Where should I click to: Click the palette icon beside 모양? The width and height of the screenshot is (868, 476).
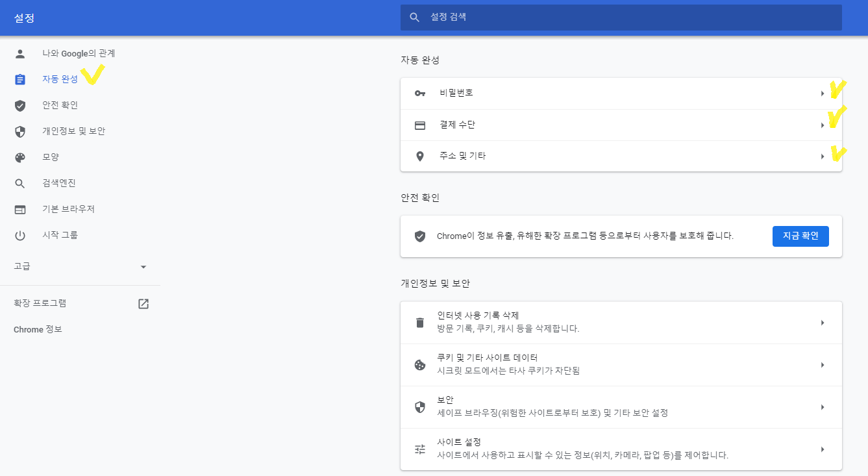(20, 157)
